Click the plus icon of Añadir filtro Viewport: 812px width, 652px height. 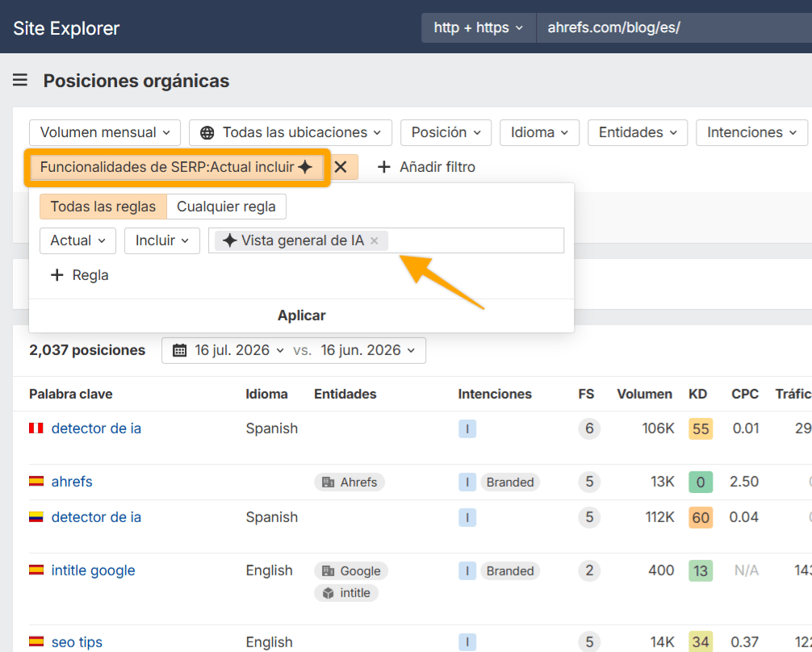pyautogui.click(x=383, y=167)
